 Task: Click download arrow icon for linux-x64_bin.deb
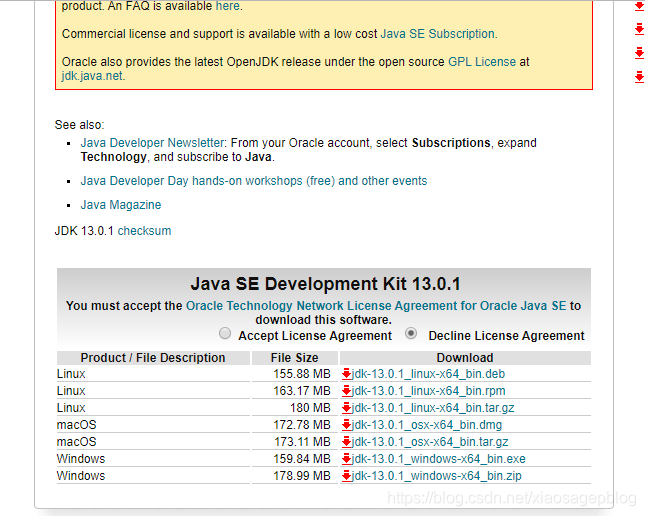pos(346,374)
